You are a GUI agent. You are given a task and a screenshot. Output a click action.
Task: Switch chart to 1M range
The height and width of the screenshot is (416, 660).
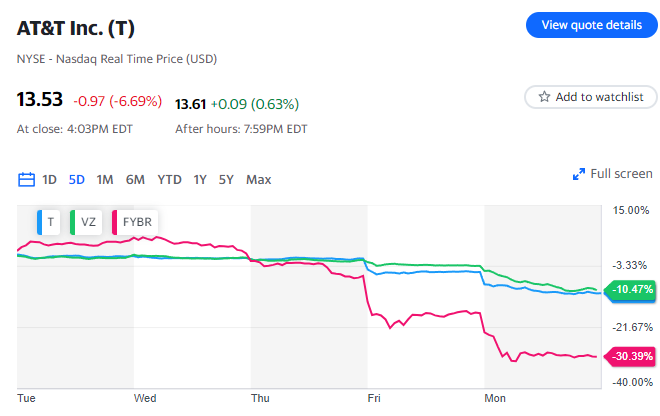pos(105,180)
